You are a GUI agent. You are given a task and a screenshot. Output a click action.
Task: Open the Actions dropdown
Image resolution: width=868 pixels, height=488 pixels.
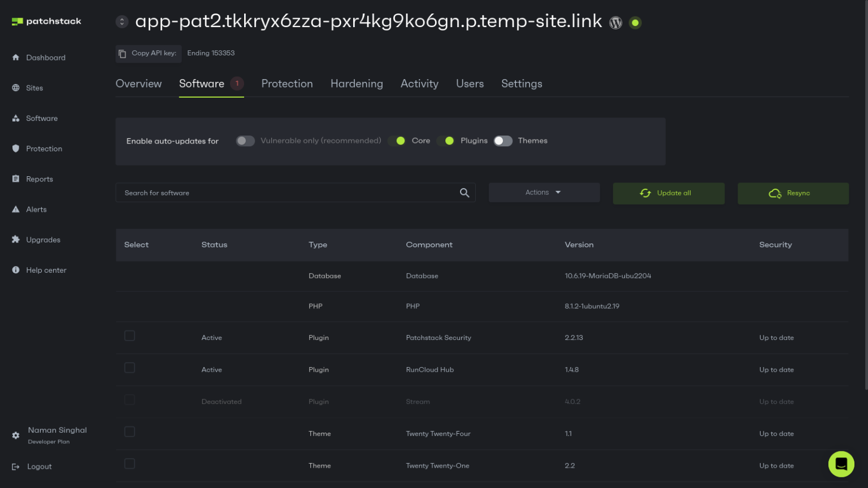point(544,192)
